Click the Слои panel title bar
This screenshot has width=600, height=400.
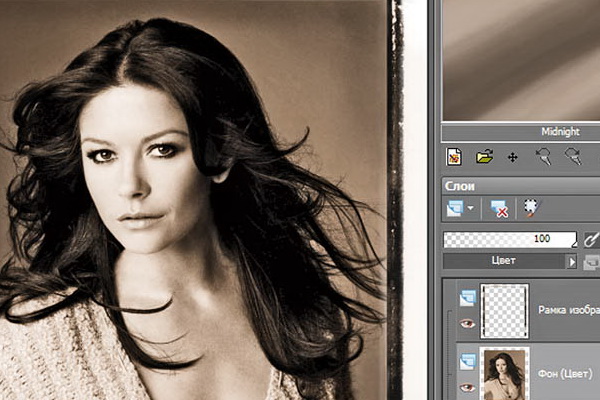[520, 186]
